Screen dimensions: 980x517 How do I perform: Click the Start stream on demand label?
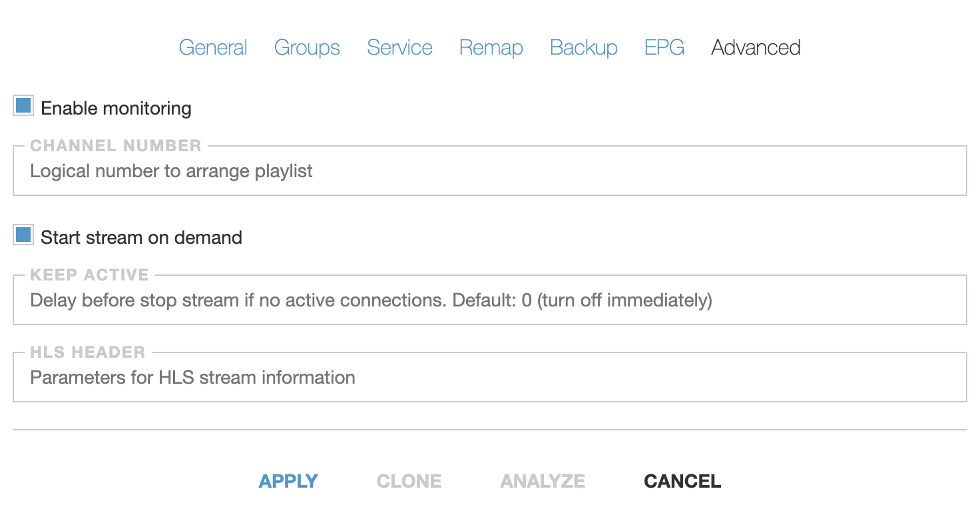(141, 237)
